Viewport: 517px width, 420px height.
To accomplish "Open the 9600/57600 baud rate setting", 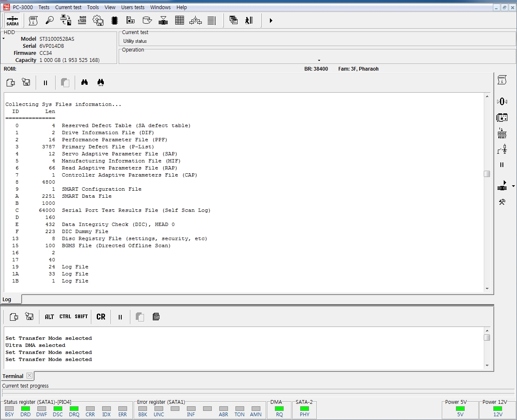I will point(82,20).
